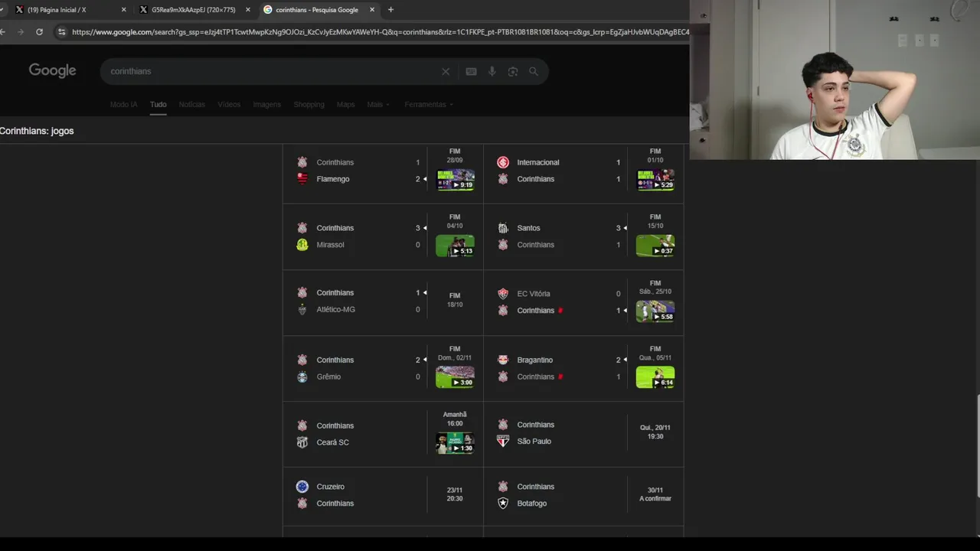Open Cruzeiro vs Corinthians 23/11 fixture
Viewport: 980px width, 551px height.
(x=383, y=495)
